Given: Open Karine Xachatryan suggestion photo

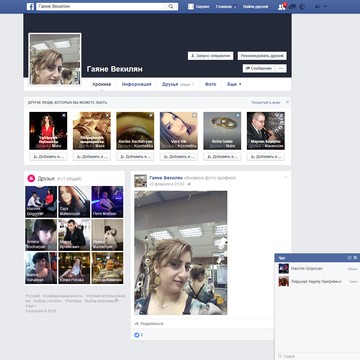Looking at the screenshot, I should pos(135,131).
